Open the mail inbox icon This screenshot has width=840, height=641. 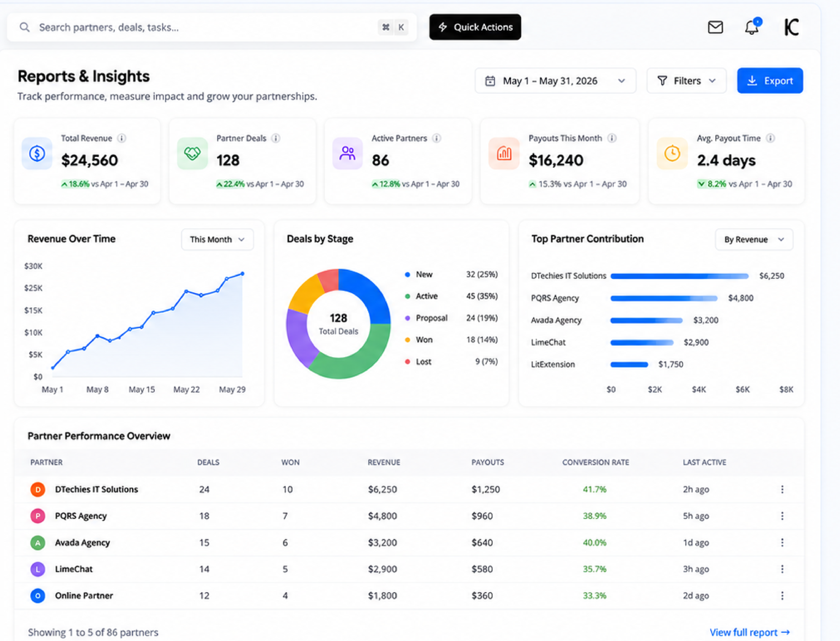[715, 28]
